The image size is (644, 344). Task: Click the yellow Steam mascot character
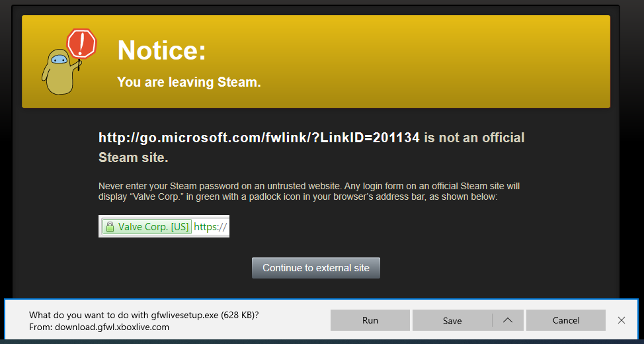[57, 73]
